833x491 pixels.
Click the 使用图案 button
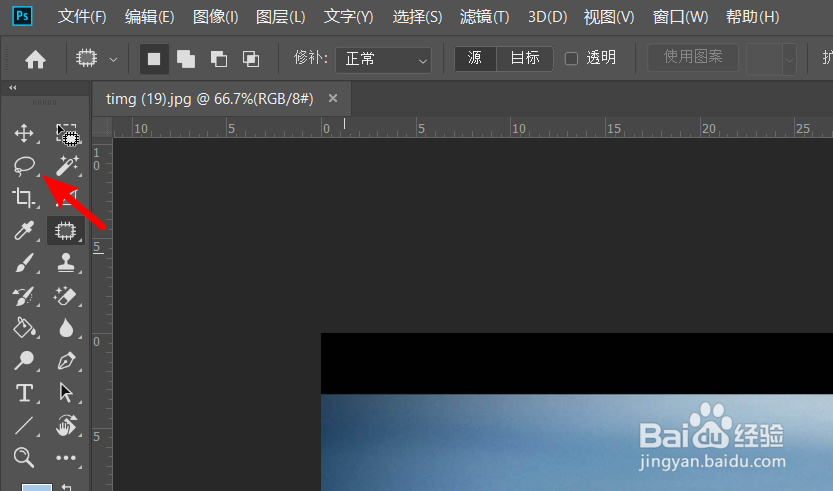[693, 57]
